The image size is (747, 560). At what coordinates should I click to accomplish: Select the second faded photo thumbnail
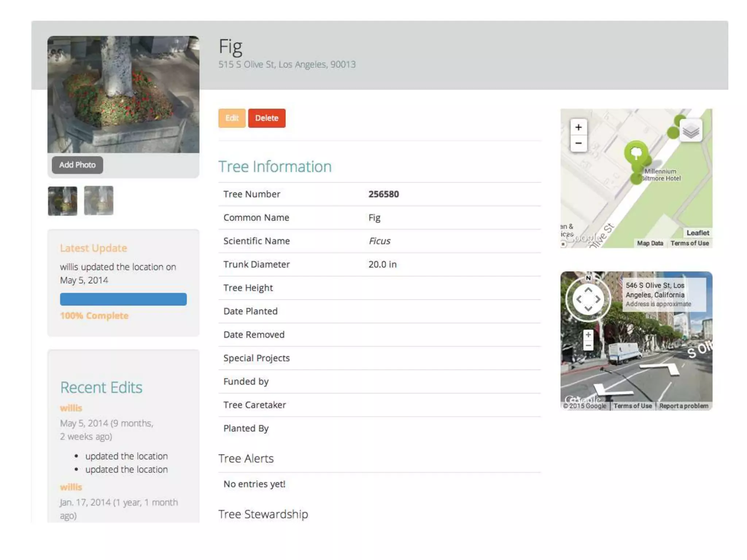pos(98,201)
